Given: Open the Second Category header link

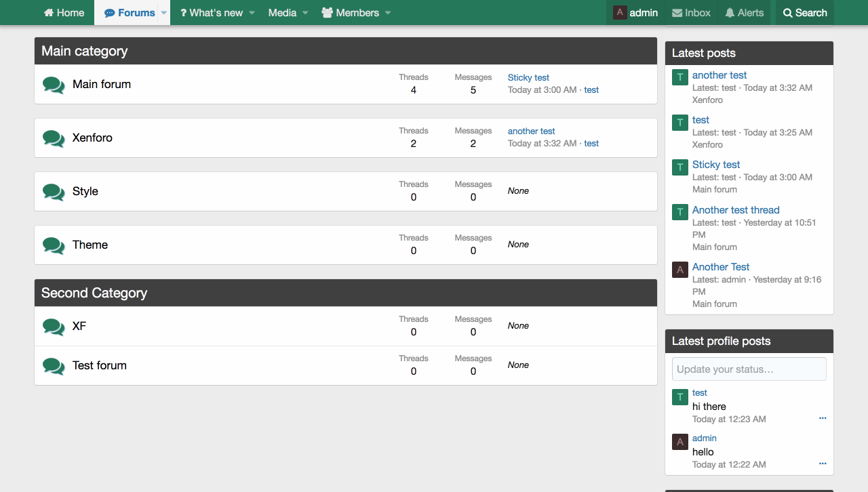Looking at the screenshot, I should pyautogui.click(x=94, y=293).
